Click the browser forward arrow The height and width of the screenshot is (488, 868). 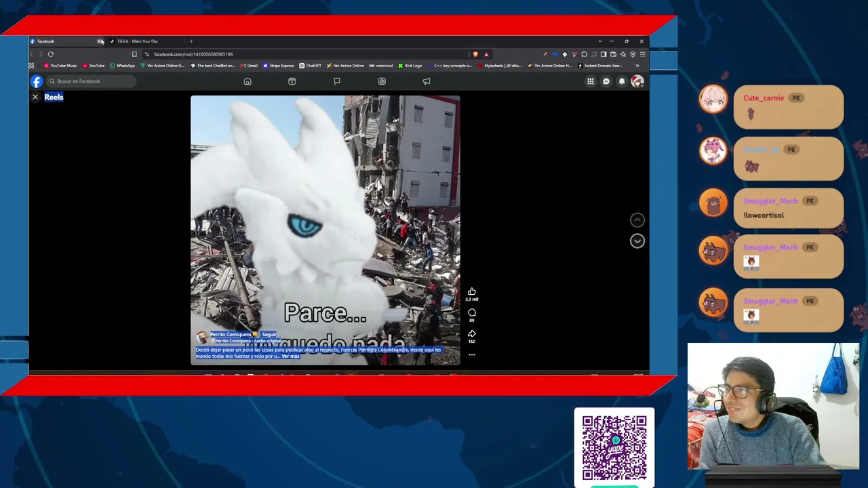click(41, 54)
